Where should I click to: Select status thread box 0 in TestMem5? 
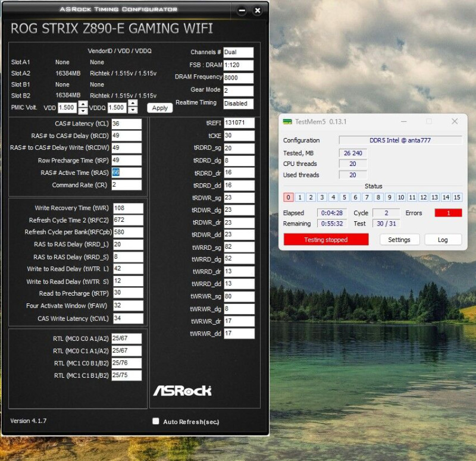pos(289,197)
